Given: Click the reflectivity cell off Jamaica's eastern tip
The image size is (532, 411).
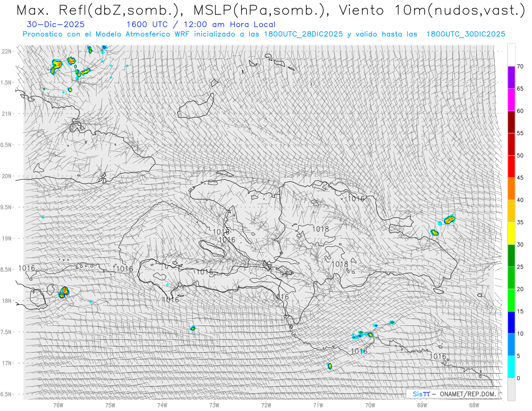Looking at the screenshot, I should 64,292.
